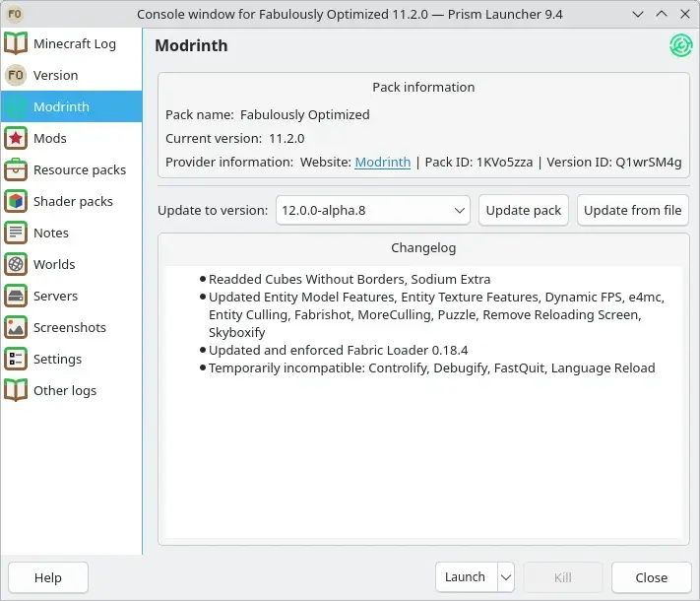Click the Temporarily incompatible changelog line
The image size is (700, 601).
[431, 368]
